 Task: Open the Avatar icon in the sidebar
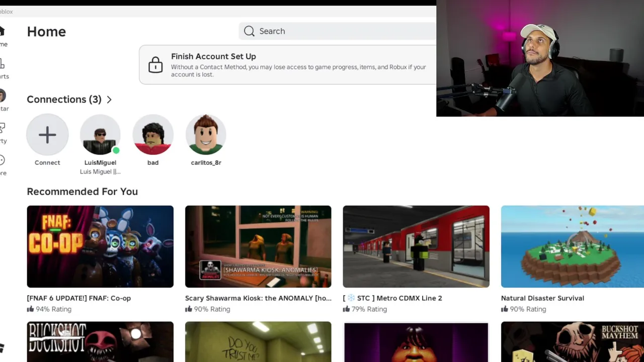tap(3, 96)
